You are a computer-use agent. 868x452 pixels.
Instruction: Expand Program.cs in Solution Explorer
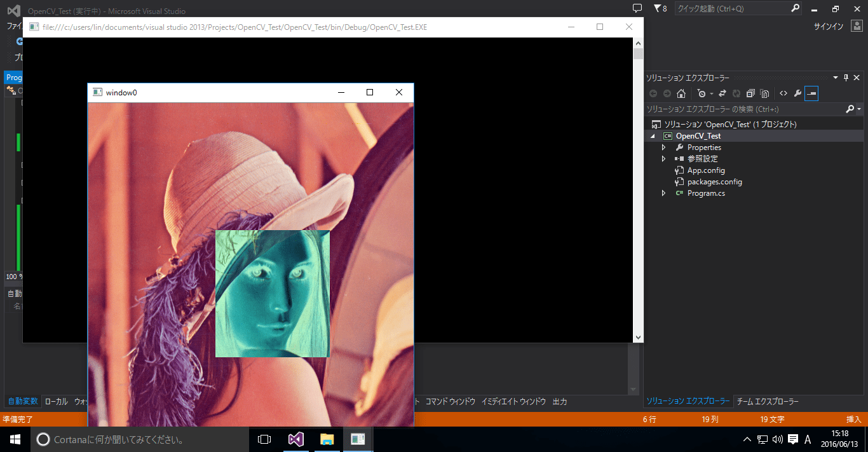coord(663,193)
